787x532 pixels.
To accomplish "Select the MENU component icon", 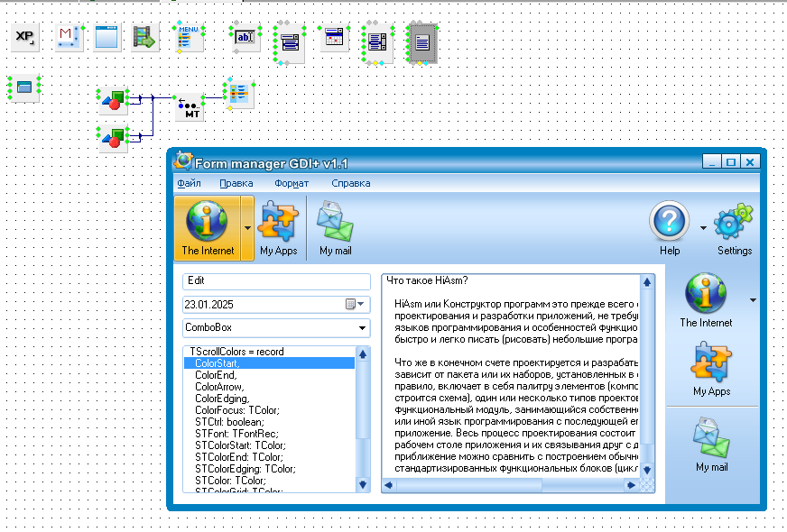I will click(189, 37).
